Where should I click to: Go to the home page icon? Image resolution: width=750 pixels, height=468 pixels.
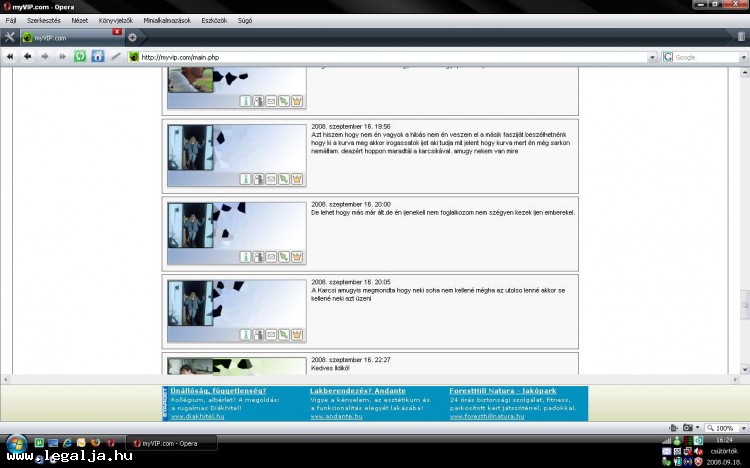click(x=98, y=57)
